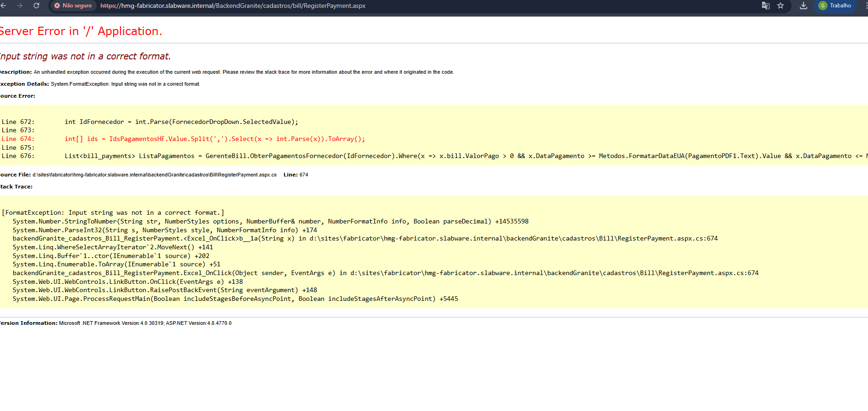Click the 'Input string was not in a correct format' message
Viewport: 868px width, 411px height.
(x=85, y=56)
